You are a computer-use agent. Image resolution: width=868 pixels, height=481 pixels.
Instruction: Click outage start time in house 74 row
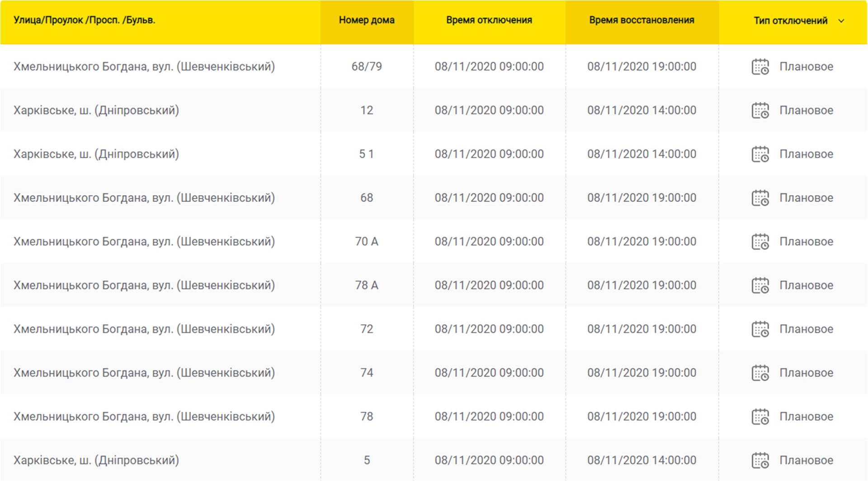pos(489,373)
